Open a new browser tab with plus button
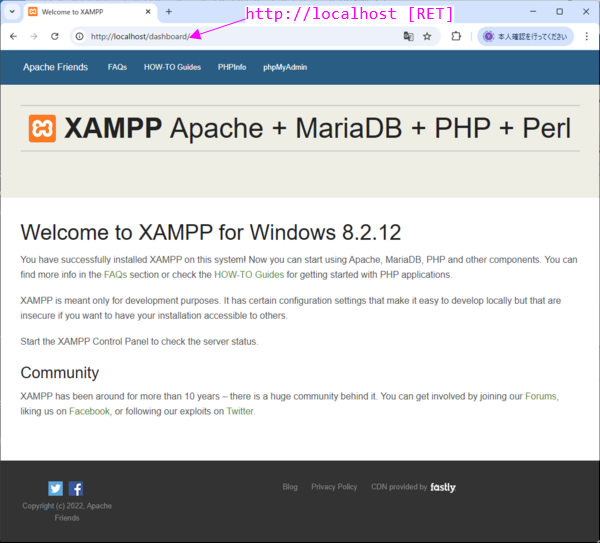Viewport: 600px width, 543px height. (x=168, y=12)
